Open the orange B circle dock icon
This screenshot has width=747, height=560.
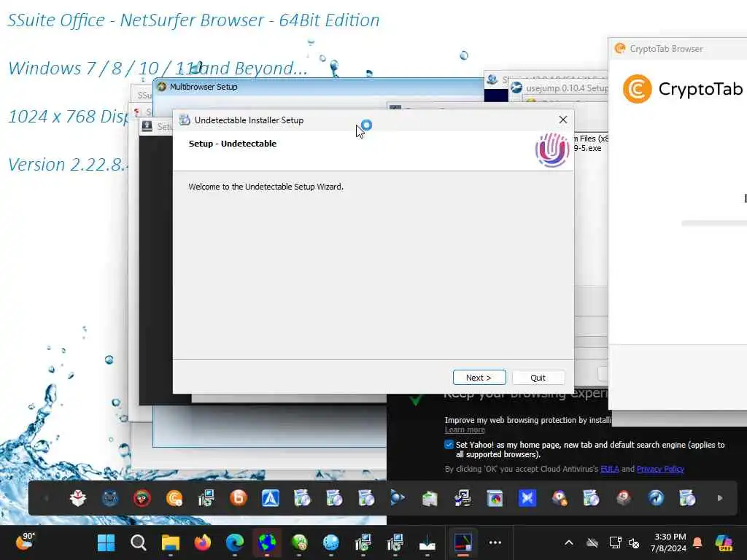(239, 498)
